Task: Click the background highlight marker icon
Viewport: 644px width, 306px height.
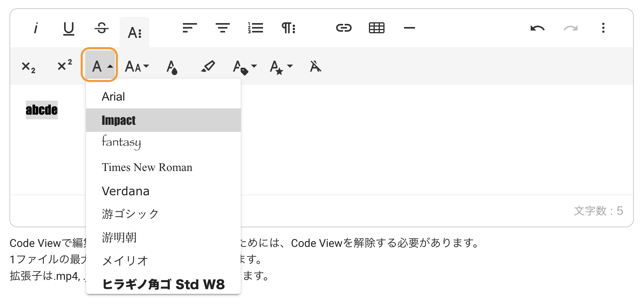Action: click(x=208, y=67)
